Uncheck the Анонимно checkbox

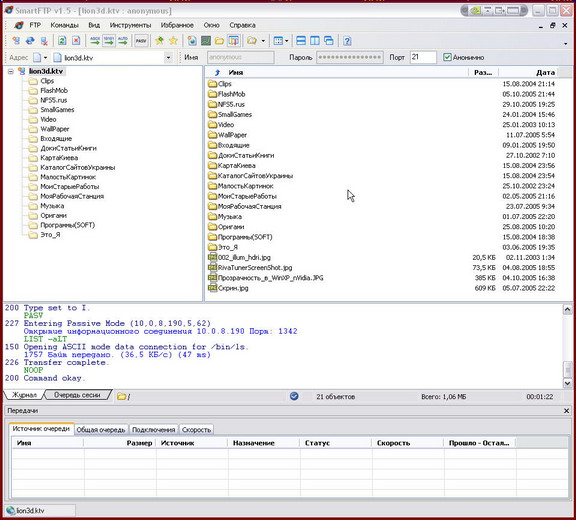(x=447, y=57)
